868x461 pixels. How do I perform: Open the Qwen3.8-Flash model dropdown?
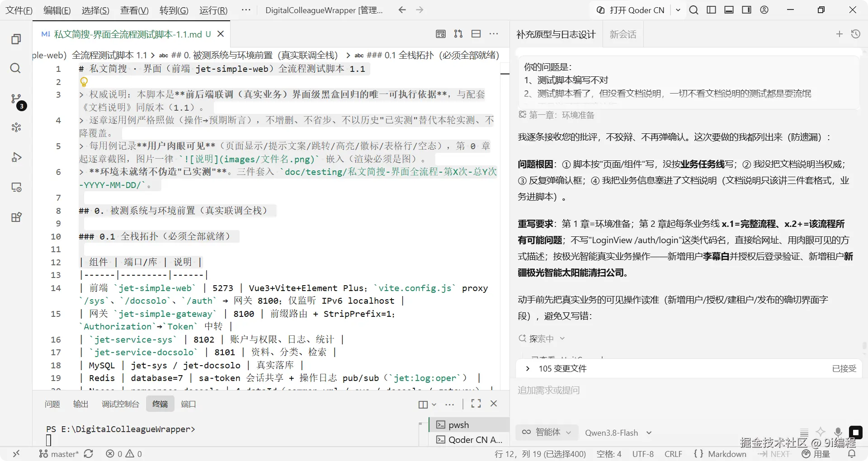[618, 433]
